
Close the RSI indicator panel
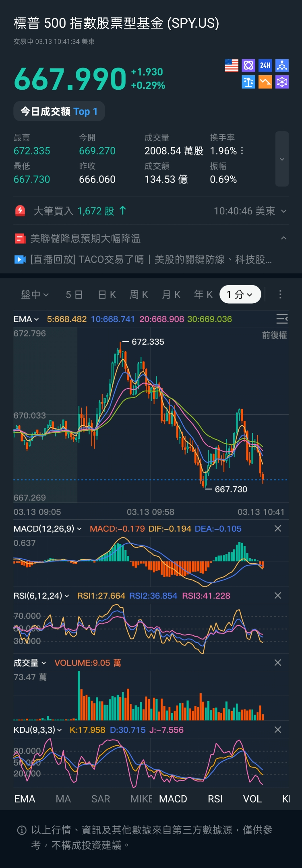(x=278, y=595)
